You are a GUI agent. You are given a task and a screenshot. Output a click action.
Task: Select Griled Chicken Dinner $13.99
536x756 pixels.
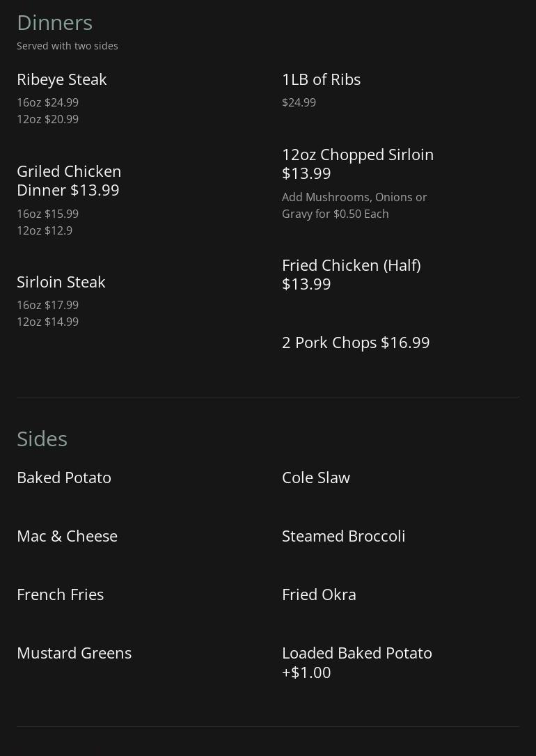pyautogui.click(x=69, y=180)
